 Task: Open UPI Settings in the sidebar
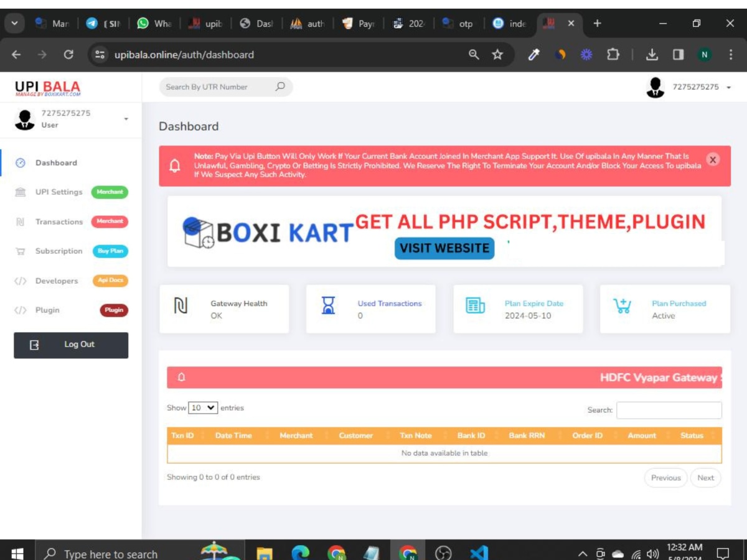(59, 192)
